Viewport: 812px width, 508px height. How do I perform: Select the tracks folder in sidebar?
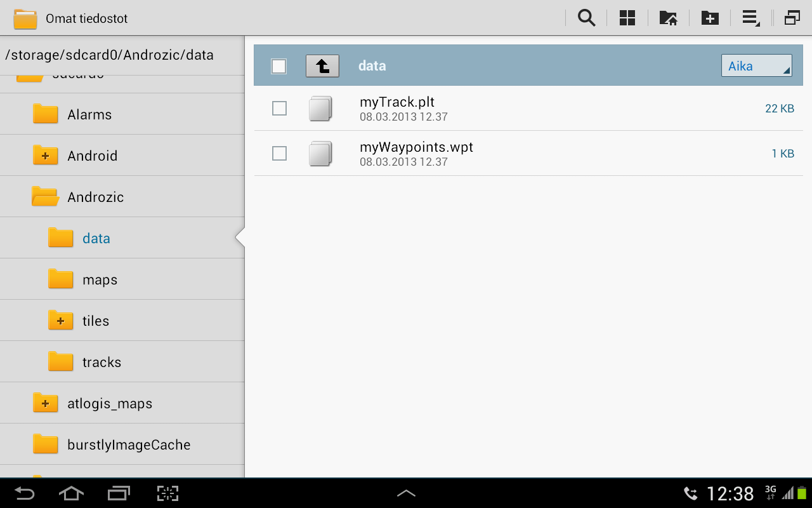point(122,362)
